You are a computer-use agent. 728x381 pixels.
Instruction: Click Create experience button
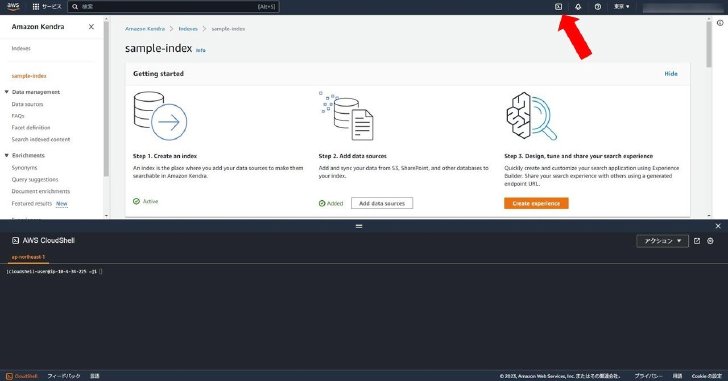click(x=536, y=203)
